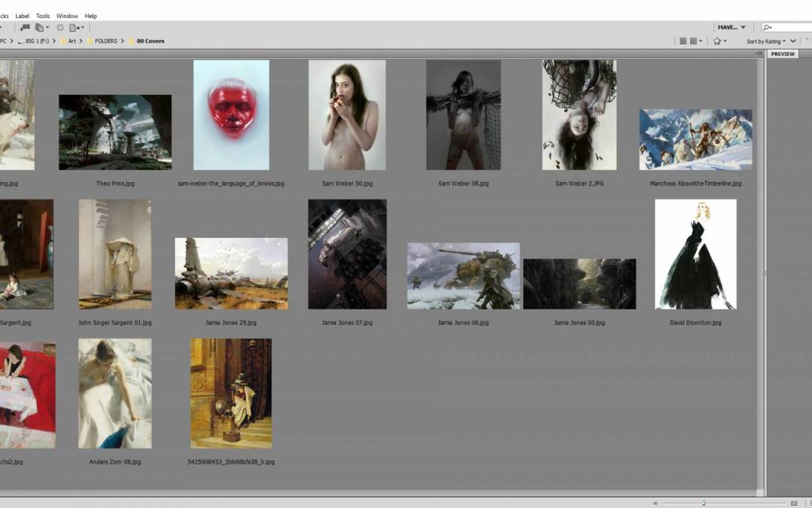Click smaller thumbnail size icon in status bar

point(656,503)
